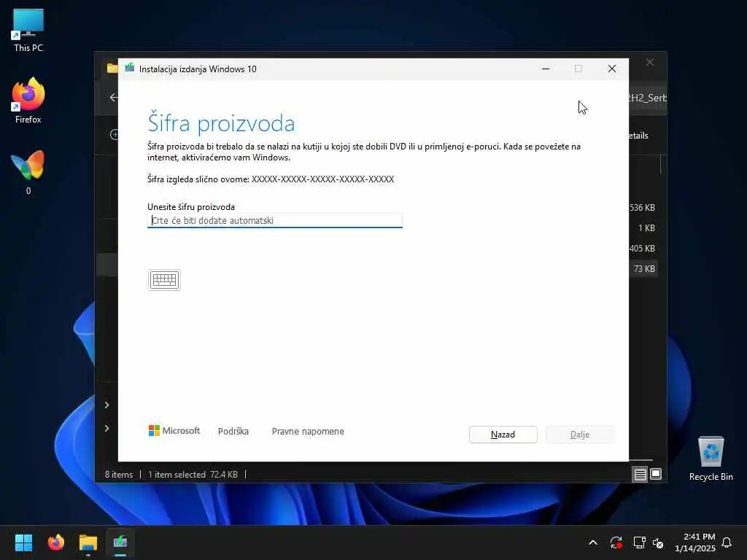Open the Pravne napomene link
Viewport: 747px width, 560px height.
point(308,431)
